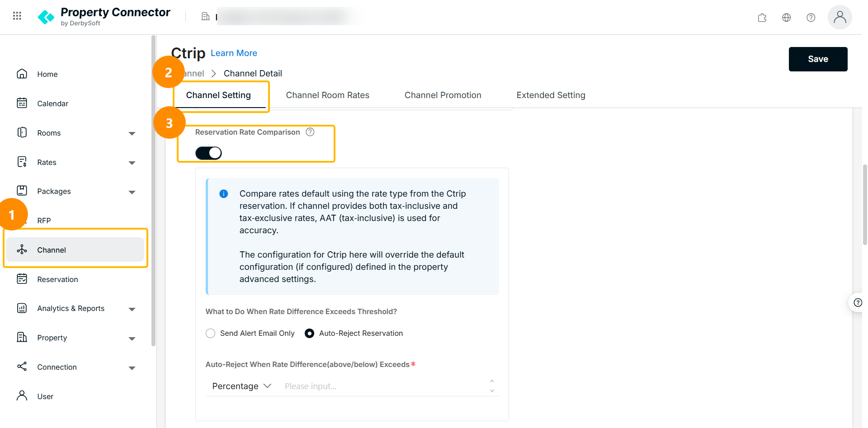Switch to the Extended Setting tab
Viewport: 868px width, 428px height.
click(x=551, y=95)
